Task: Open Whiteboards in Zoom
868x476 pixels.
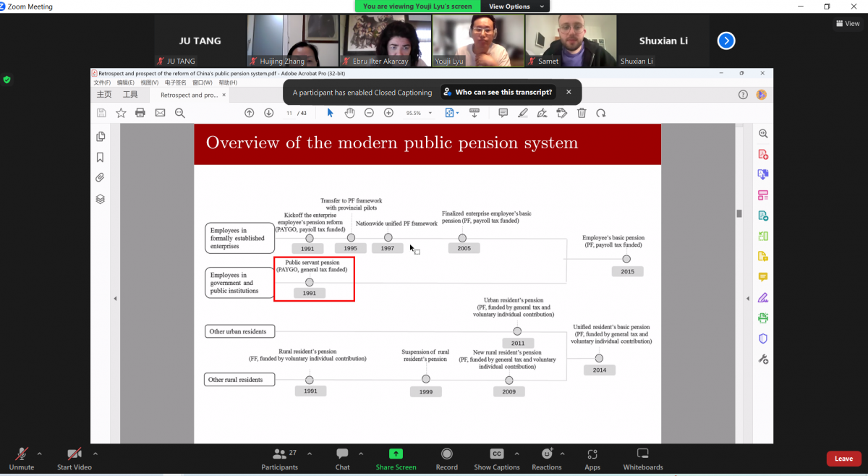Action: pyautogui.click(x=643, y=458)
